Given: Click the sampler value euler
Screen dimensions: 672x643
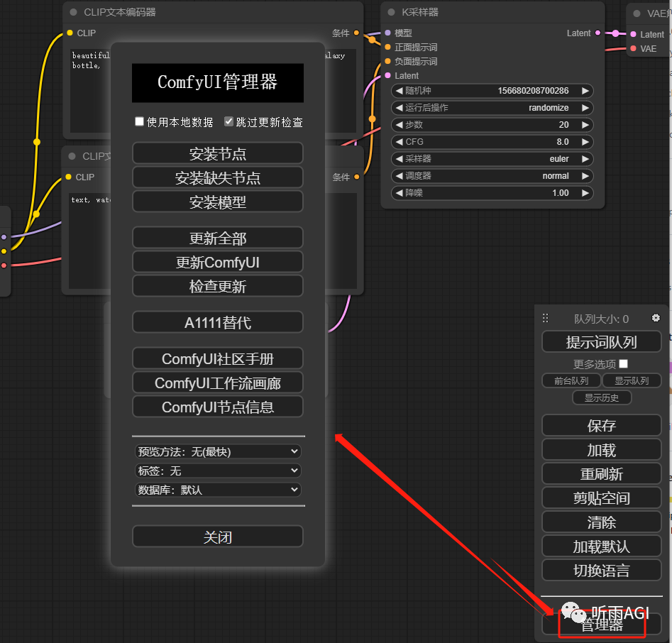Looking at the screenshot, I should 559,159.
